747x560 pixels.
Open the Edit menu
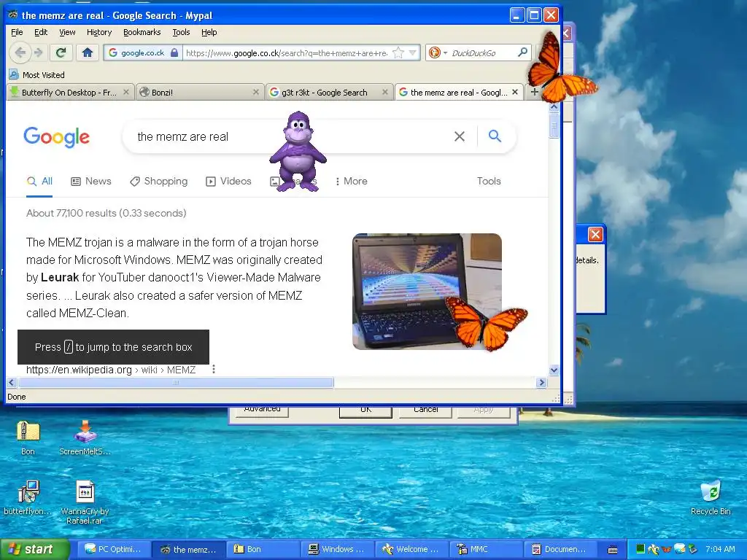click(x=41, y=32)
